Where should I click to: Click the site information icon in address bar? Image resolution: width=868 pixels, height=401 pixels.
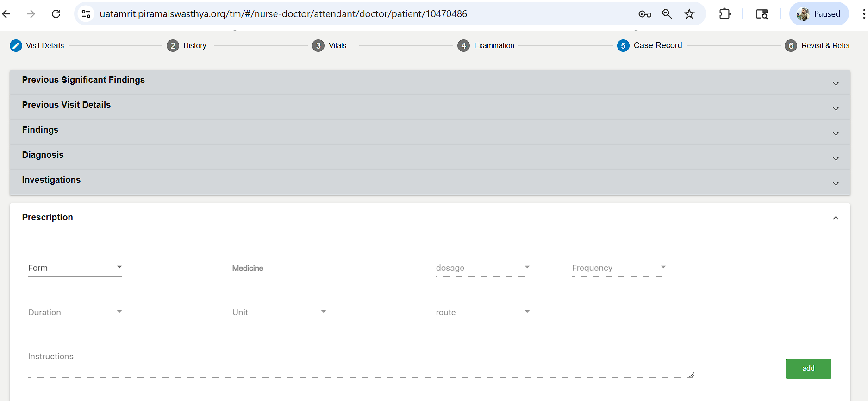pyautogui.click(x=86, y=14)
